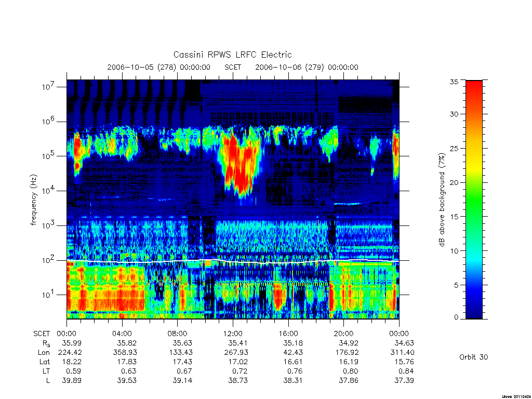The image size is (532, 399).
Task: Click the white cyclotron frequency line in the spectrogram
Action: pos(233,262)
